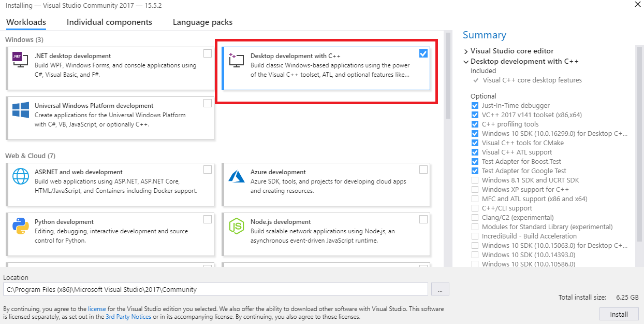Toggle Windows 10 SDK (10.0.16299.0) checkbox
The height and width of the screenshot is (324, 644).
click(475, 134)
